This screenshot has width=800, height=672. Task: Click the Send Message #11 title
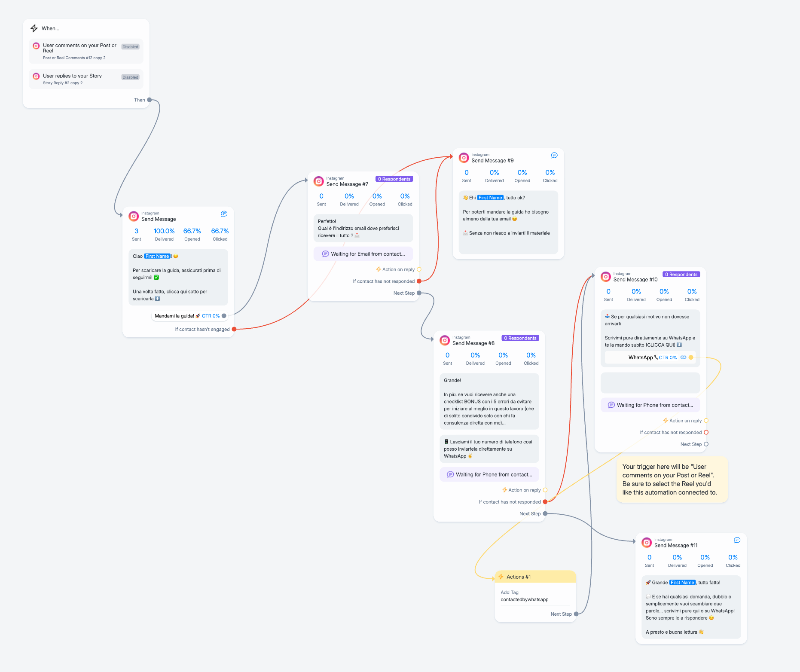[x=676, y=546]
